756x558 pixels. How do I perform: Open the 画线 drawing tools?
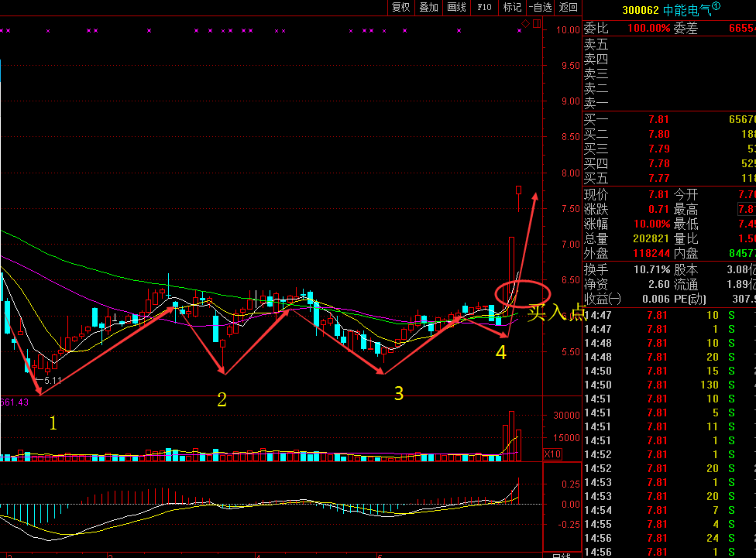tap(456, 7)
